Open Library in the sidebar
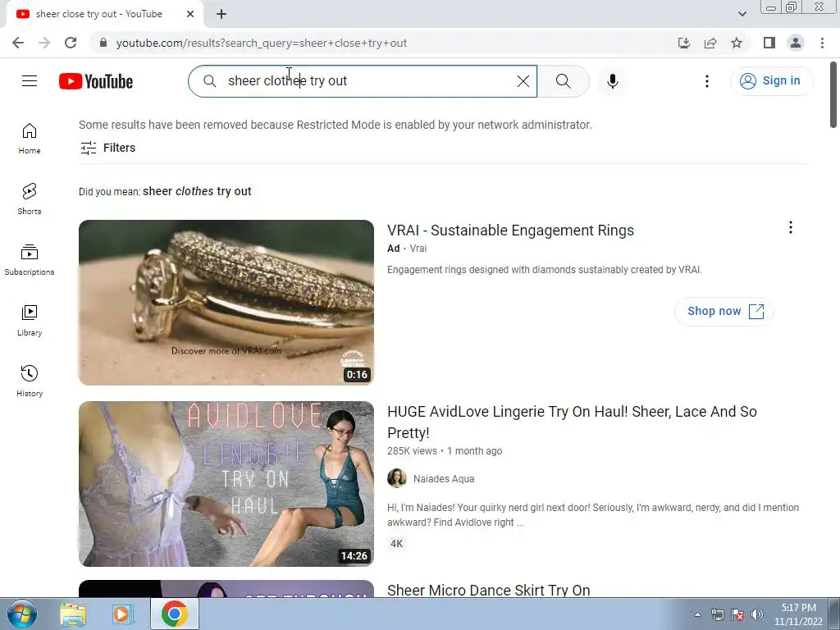 tap(30, 321)
